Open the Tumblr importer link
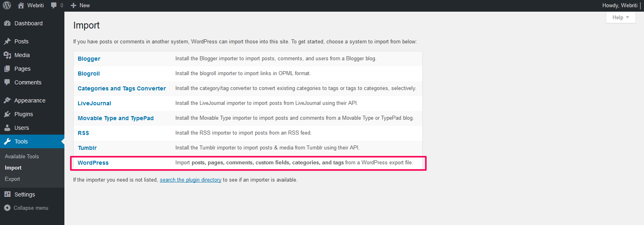This screenshot has width=644, height=225. coord(87,148)
